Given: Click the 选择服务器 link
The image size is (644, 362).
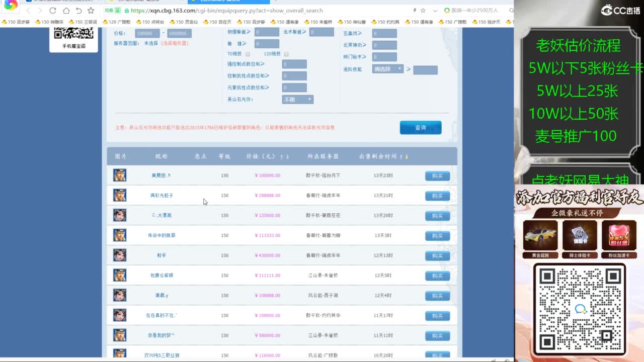Looking at the screenshot, I should 174,44.
